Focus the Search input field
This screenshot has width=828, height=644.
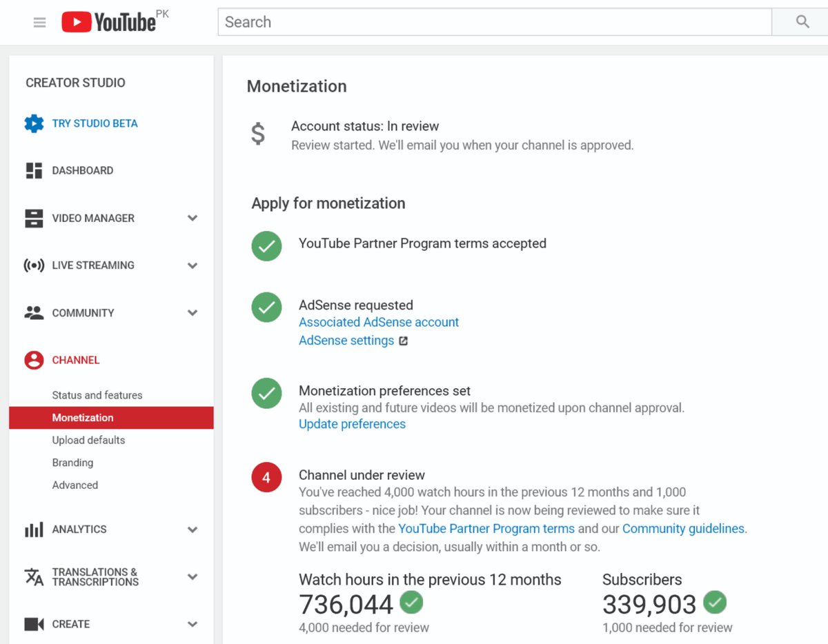[x=495, y=22]
